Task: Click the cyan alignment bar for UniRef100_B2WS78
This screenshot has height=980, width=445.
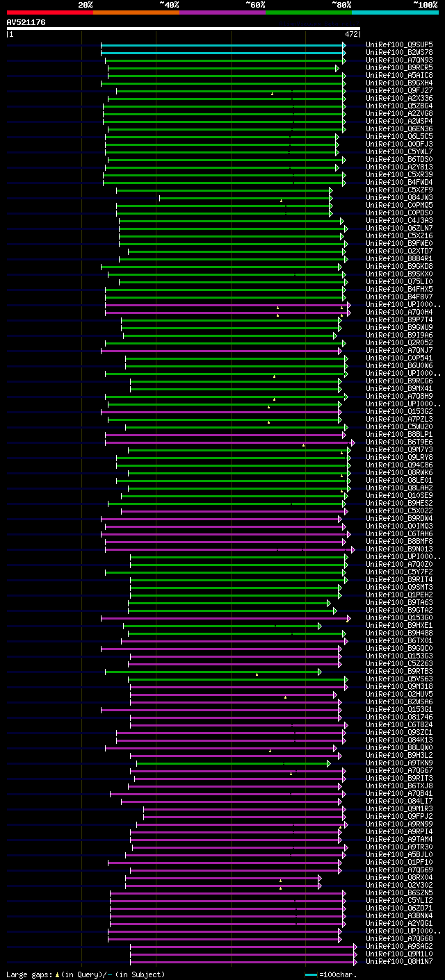Action: click(x=223, y=53)
